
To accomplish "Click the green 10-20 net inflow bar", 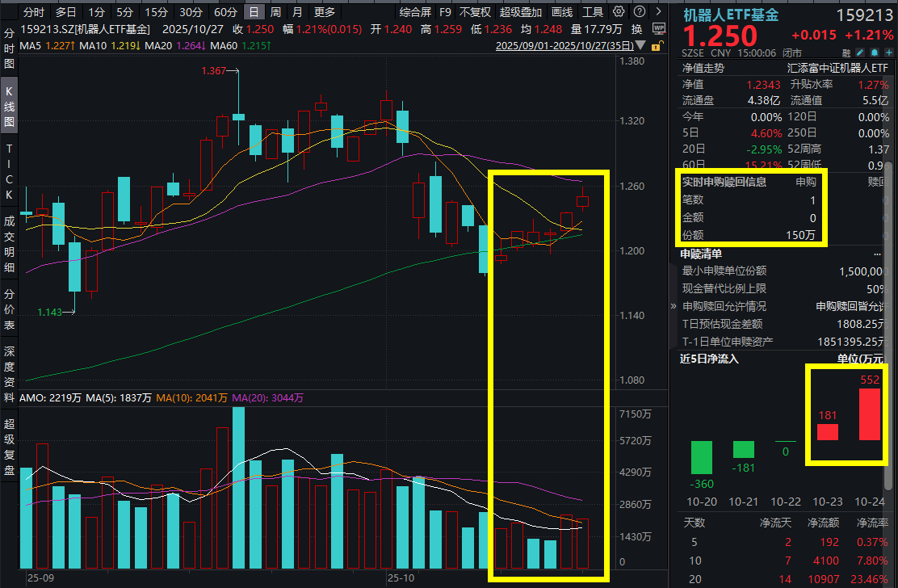I will point(701,459).
